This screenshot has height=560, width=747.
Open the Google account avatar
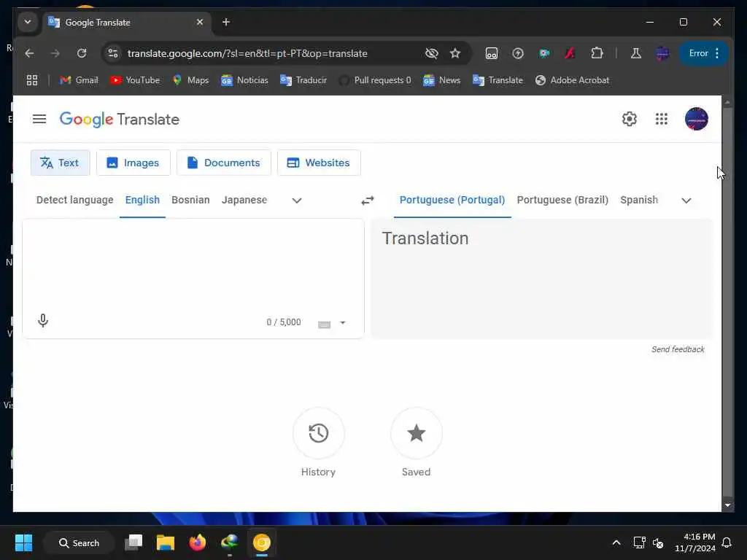click(x=696, y=119)
